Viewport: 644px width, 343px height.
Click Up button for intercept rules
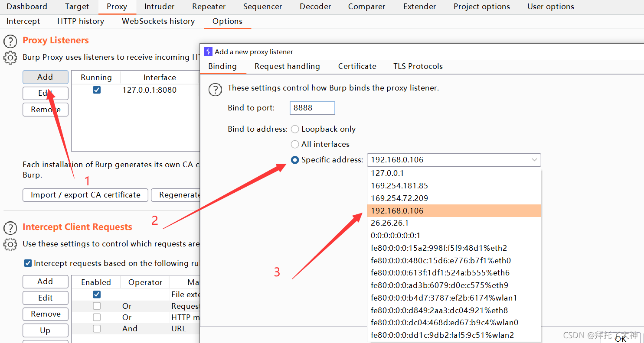pyautogui.click(x=46, y=330)
